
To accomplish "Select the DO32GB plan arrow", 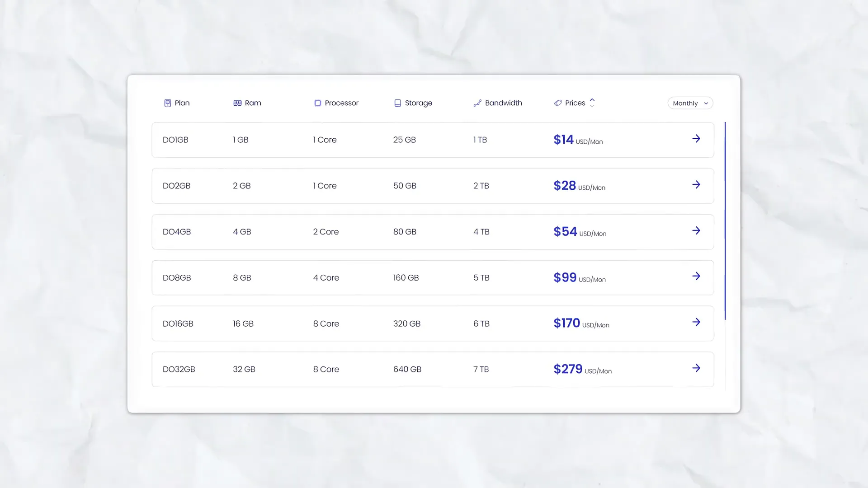I will (696, 368).
